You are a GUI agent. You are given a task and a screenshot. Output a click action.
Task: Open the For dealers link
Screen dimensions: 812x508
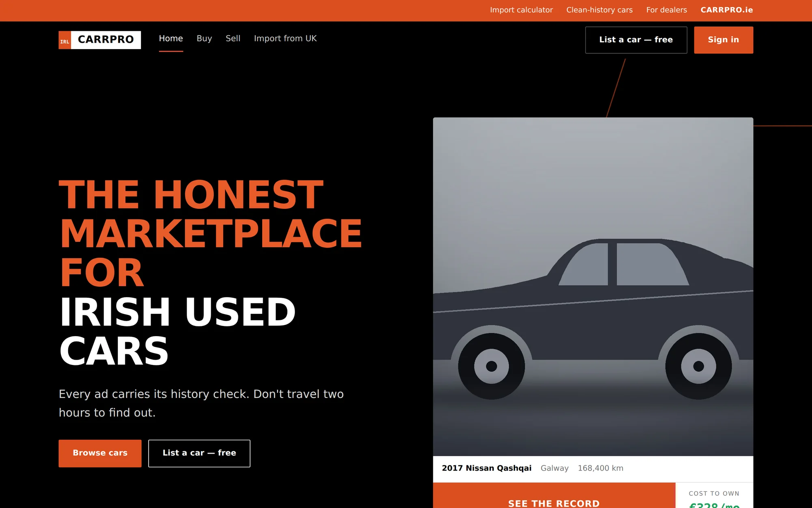(x=667, y=10)
